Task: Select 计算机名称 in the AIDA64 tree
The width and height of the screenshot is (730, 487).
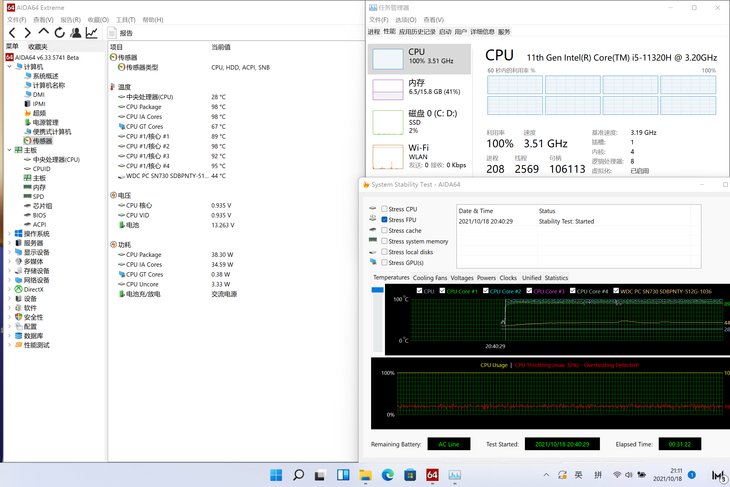Action: click(49, 85)
